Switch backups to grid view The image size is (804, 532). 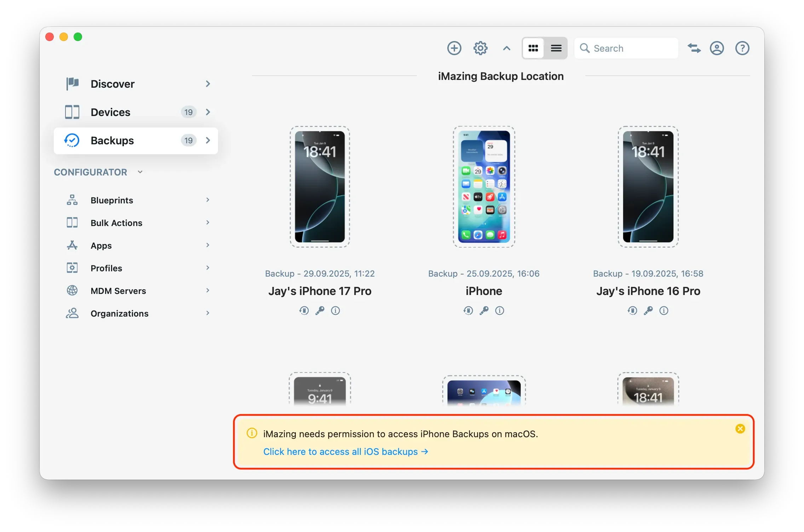(533, 48)
